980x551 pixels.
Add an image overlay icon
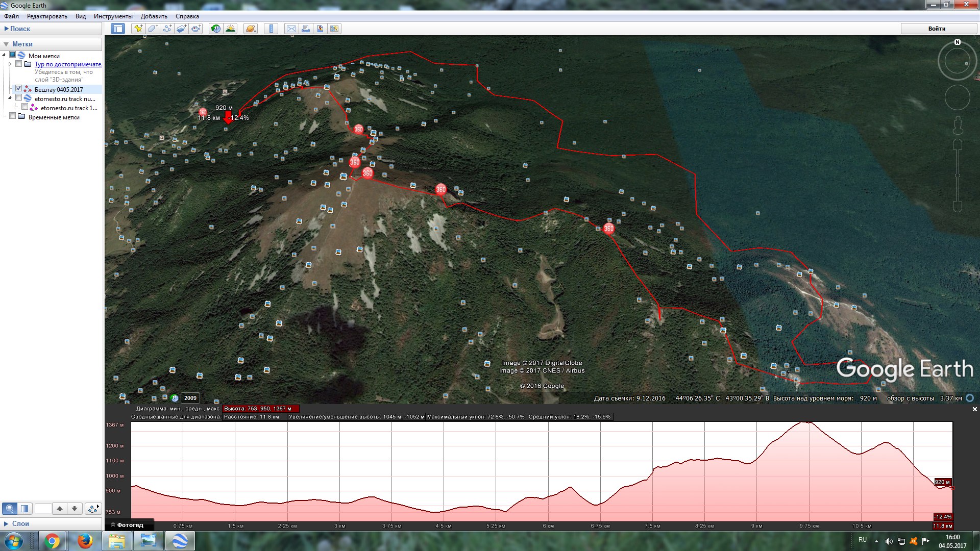tap(181, 29)
